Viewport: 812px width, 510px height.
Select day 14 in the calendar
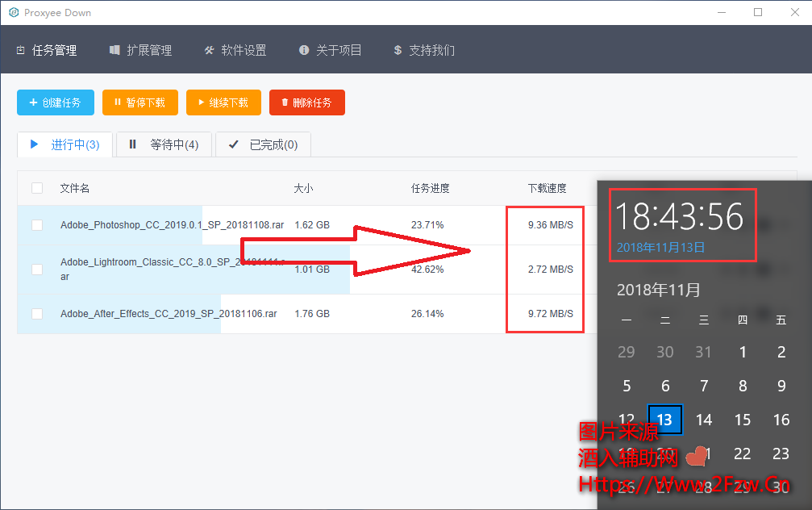[704, 420]
